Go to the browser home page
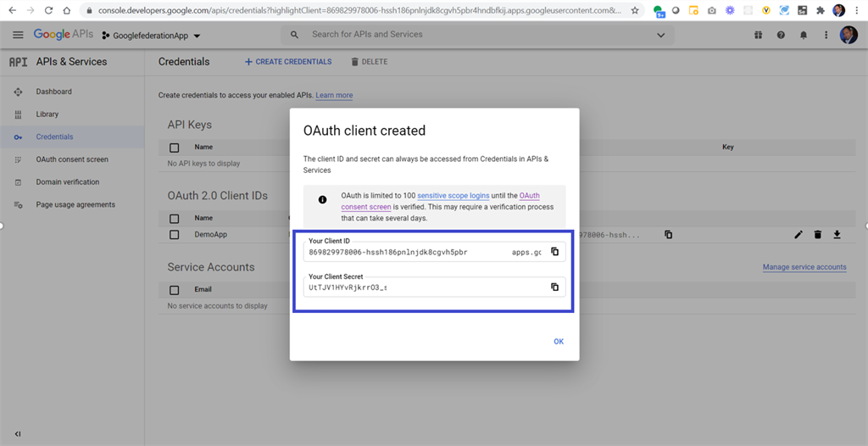The image size is (868, 446). click(x=66, y=10)
